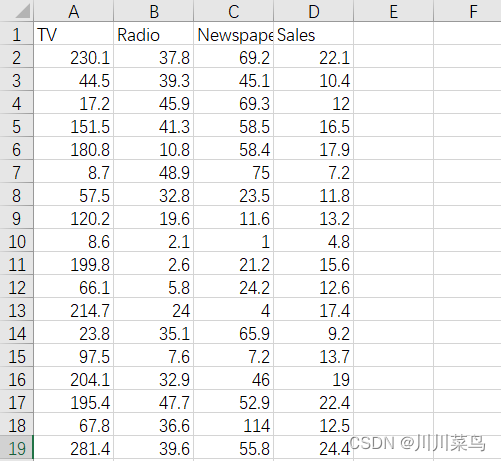Select cell with value 22.1
Screen dimensions: 501x461
click(x=314, y=57)
